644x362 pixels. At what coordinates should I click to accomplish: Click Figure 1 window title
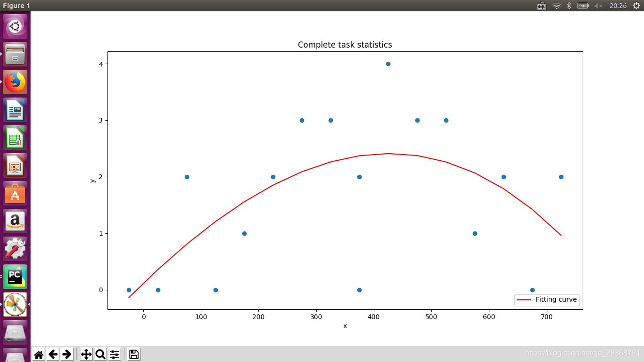17,6
